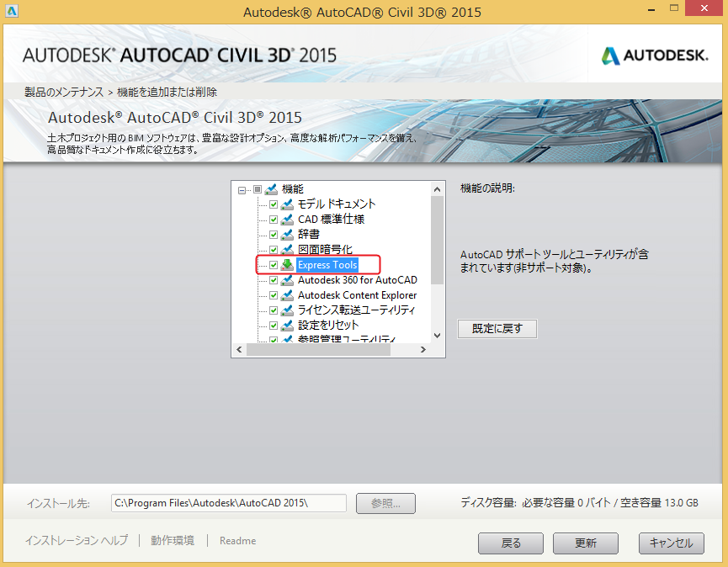This screenshot has width=728, height=567.
Task: Uncheck the 設定をリセット checkbox
Action: pos(274,326)
